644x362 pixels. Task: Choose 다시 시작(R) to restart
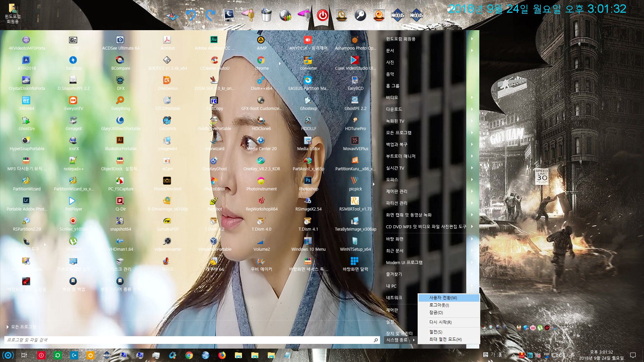pos(449,322)
